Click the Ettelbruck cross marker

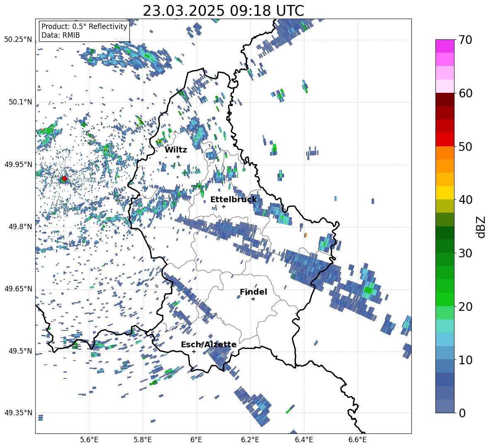224,206
